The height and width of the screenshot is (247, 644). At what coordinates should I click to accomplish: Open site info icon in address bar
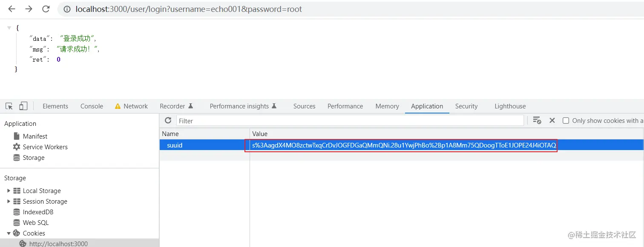pos(67,9)
